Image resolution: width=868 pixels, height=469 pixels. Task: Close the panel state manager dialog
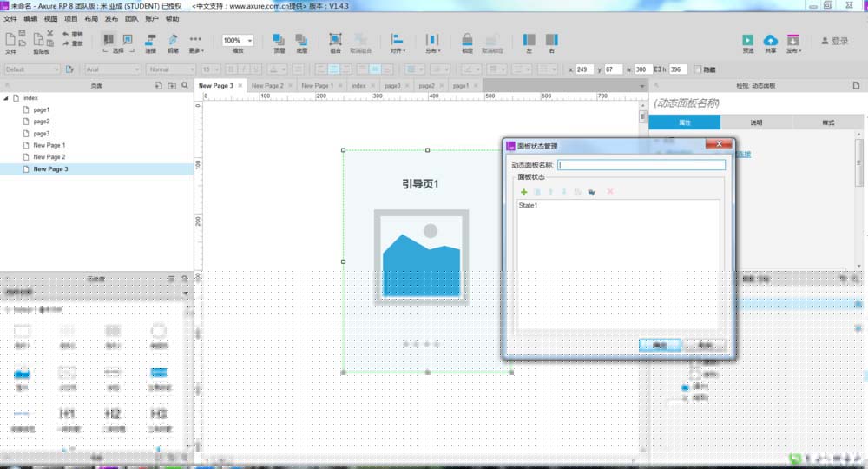(719, 144)
